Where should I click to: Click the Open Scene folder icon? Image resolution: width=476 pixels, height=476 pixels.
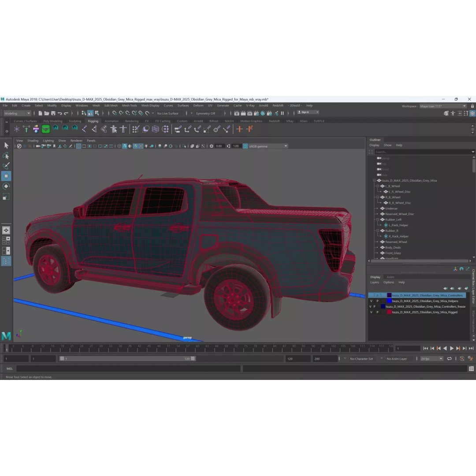tap(46, 113)
